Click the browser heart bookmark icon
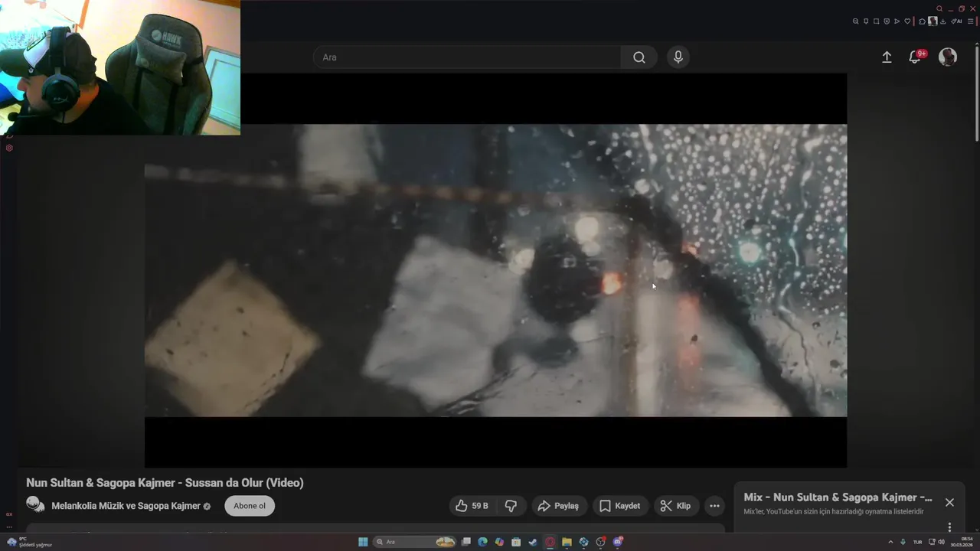 coord(907,21)
